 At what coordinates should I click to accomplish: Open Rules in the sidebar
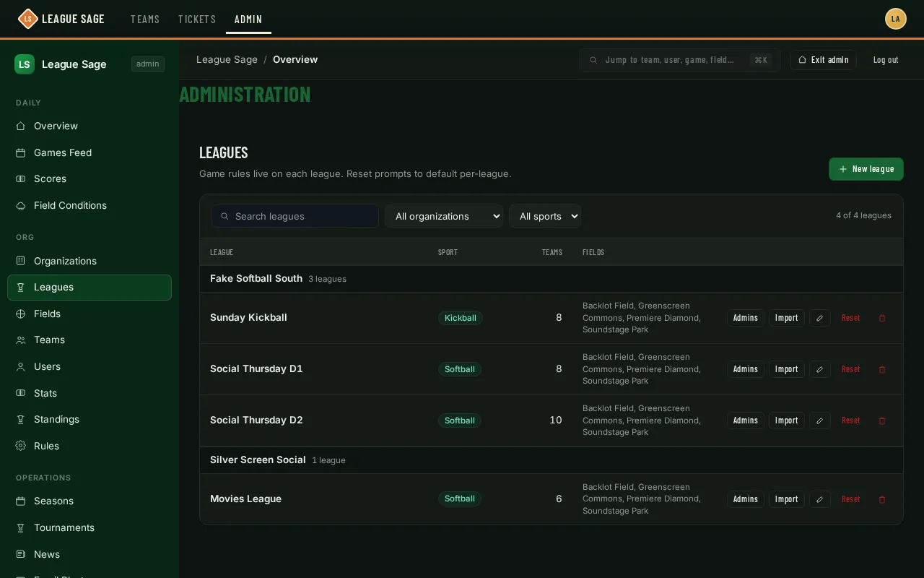90,446
